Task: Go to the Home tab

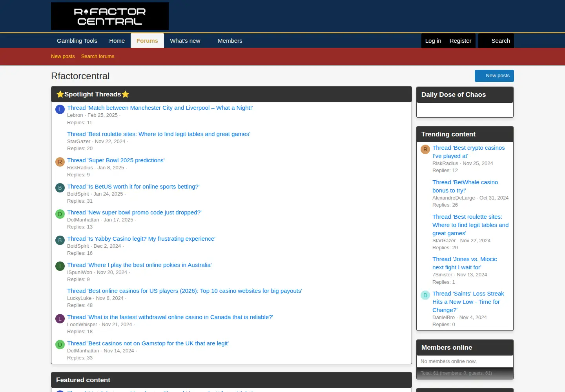Action: click(117, 41)
